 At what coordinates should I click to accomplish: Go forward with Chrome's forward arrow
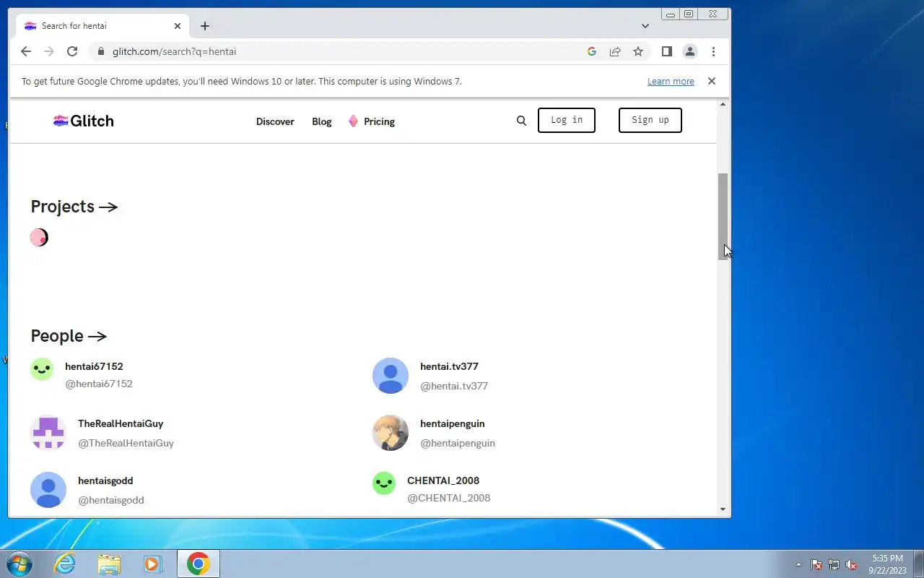click(49, 51)
